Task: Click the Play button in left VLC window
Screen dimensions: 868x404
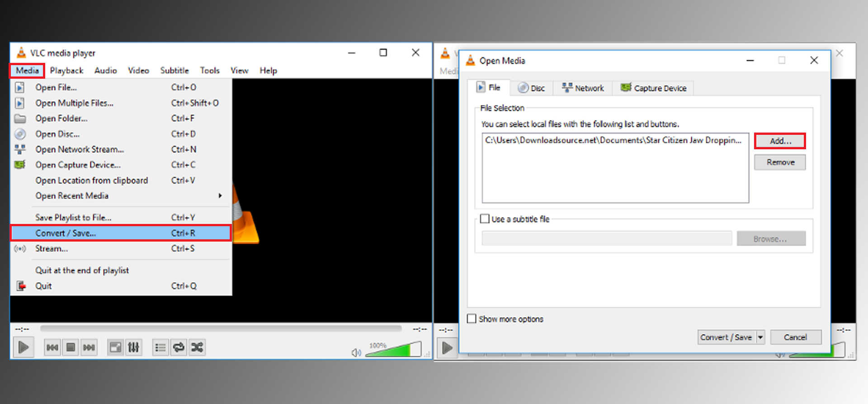Action: pos(23,347)
